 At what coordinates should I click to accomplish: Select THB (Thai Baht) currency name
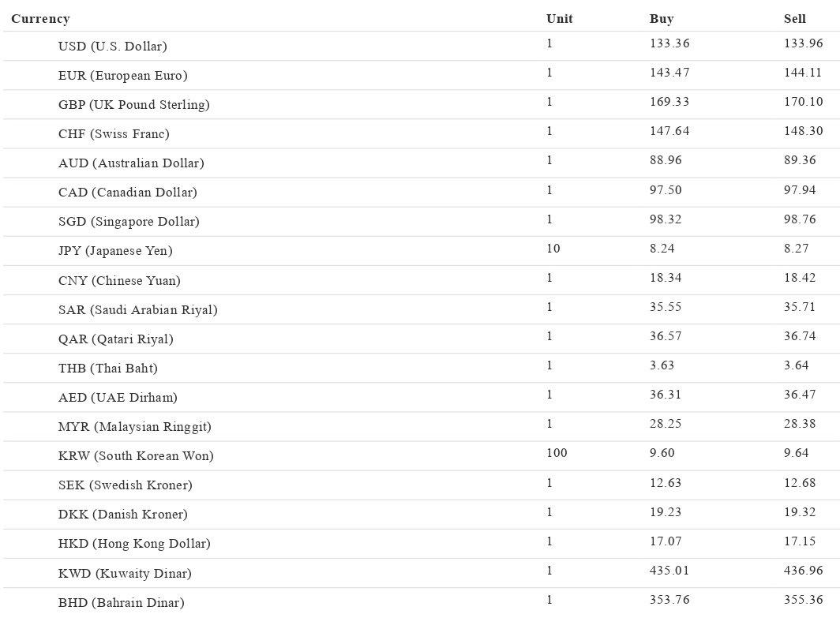pos(107,369)
